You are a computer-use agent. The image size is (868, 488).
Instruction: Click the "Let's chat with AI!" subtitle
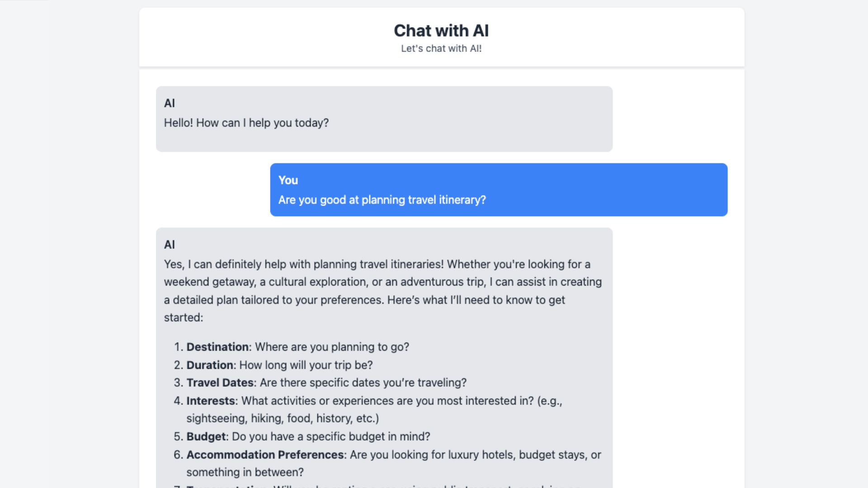click(x=441, y=49)
